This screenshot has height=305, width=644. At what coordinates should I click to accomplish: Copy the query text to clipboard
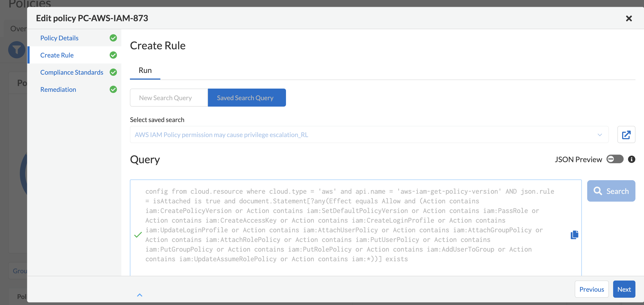tap(574, 235)
